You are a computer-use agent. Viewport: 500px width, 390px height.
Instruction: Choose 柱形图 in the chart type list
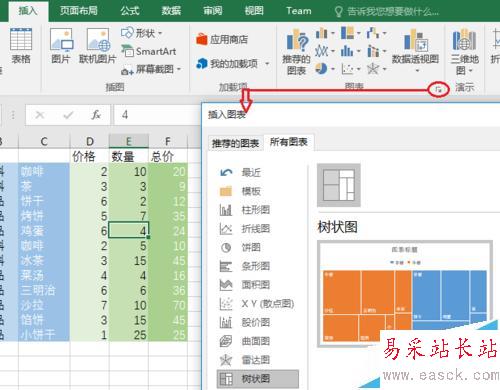(257, 210)
